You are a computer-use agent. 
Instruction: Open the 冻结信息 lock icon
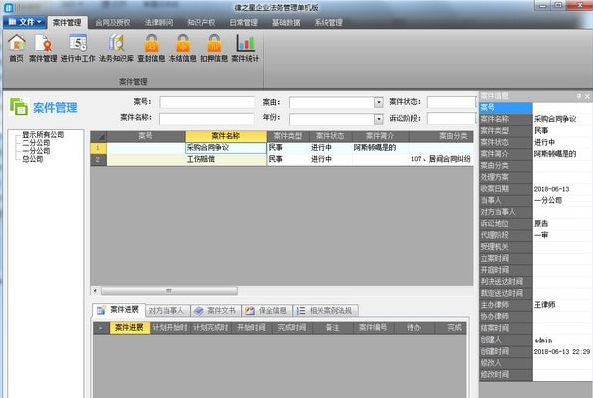[183, 48]
